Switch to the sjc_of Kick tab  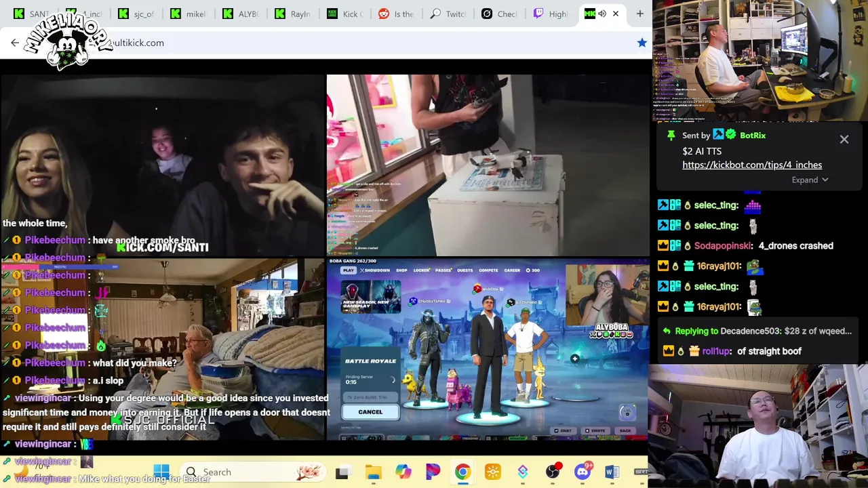pos(136,14)
